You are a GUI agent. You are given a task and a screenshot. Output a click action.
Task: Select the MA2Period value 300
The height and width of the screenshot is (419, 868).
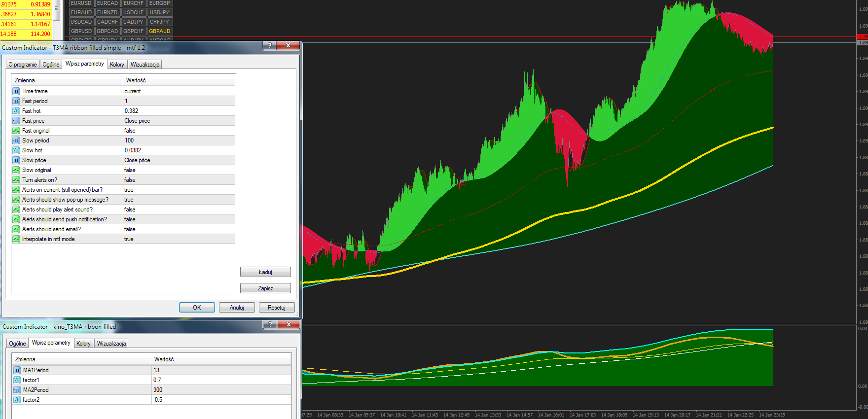pos(158,390)
